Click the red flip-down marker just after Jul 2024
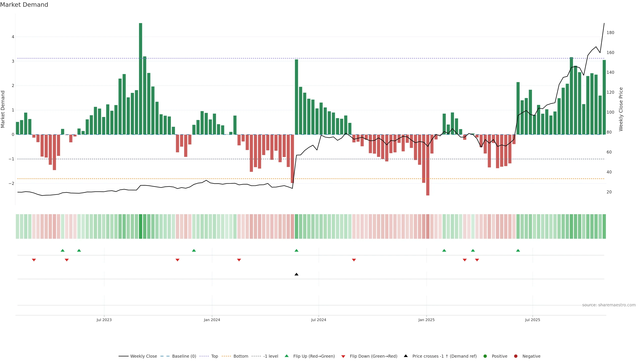 click(354, 260)
